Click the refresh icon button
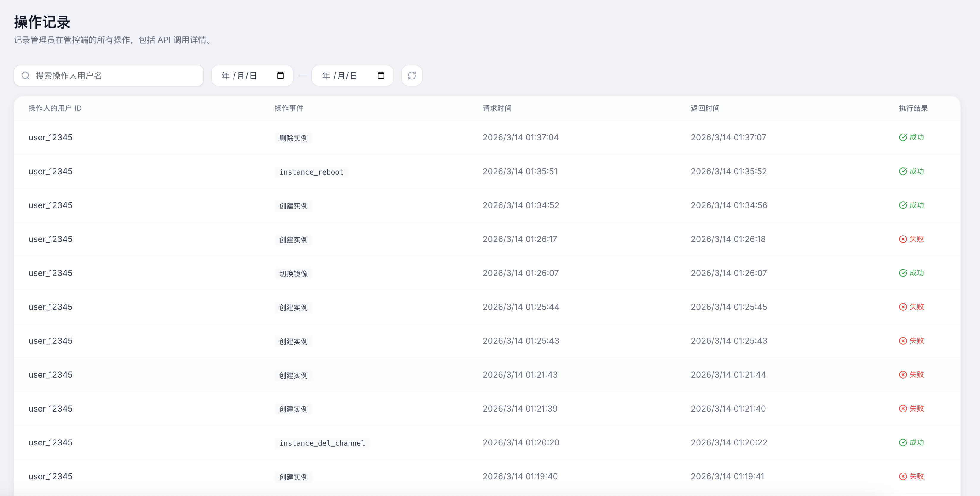Viewport: 980px width, 496px height. tap(412, 75)
